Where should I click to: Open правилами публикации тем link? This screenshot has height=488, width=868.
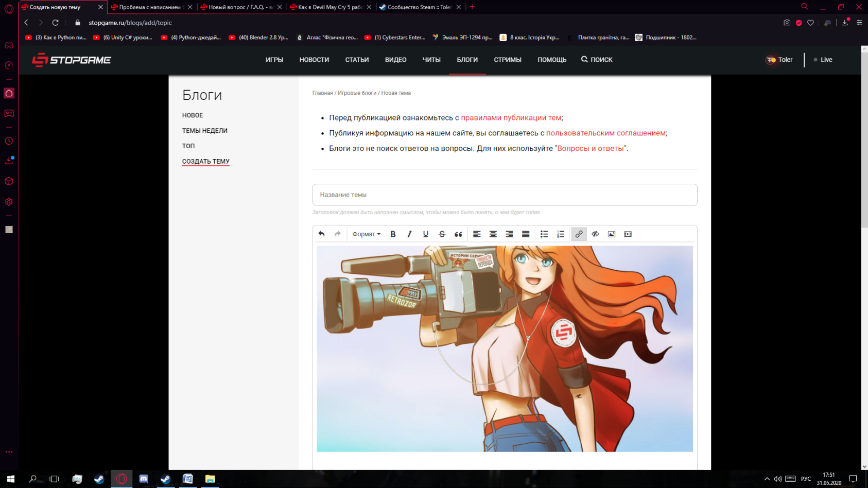point(511,118)
